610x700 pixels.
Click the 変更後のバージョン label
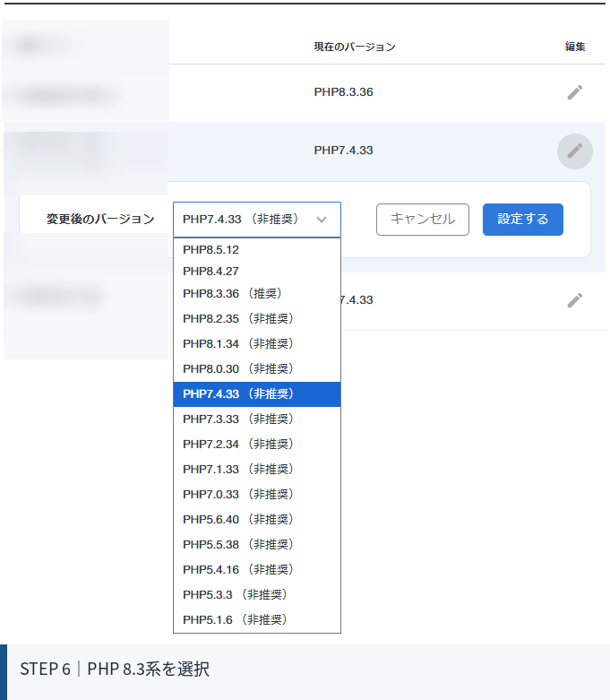pos(100,220)
